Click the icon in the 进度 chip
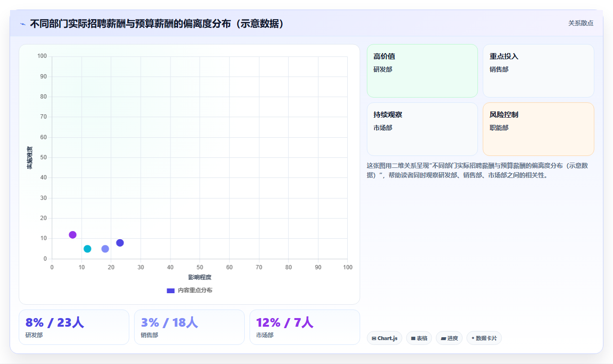613x364 pixels. coord(443,338)
